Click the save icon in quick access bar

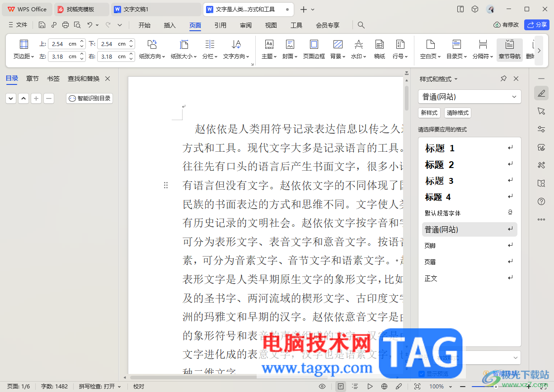(42, 25)
